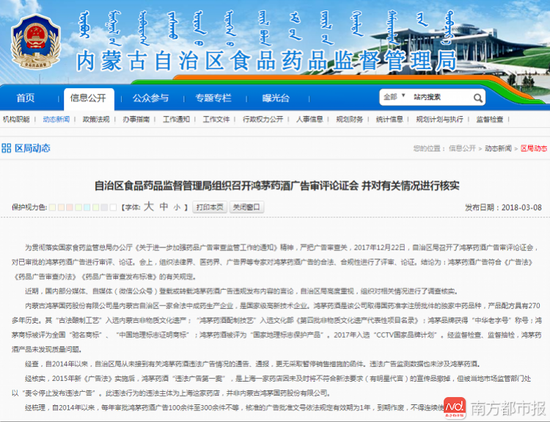Click the 动态新闻 breadcrumb link
The image size is (550, 422).
[498, 148]
